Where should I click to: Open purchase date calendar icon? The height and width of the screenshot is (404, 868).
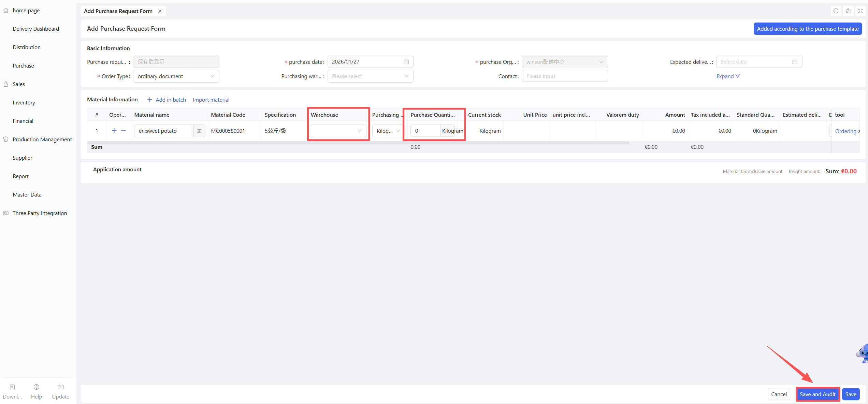click(406, 62)
